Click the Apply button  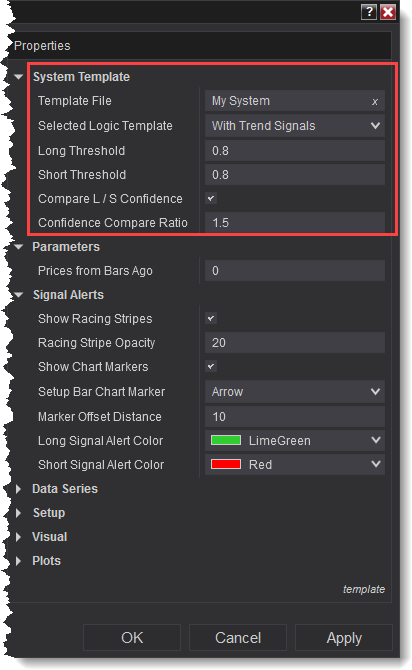click(x=344, y=638)
